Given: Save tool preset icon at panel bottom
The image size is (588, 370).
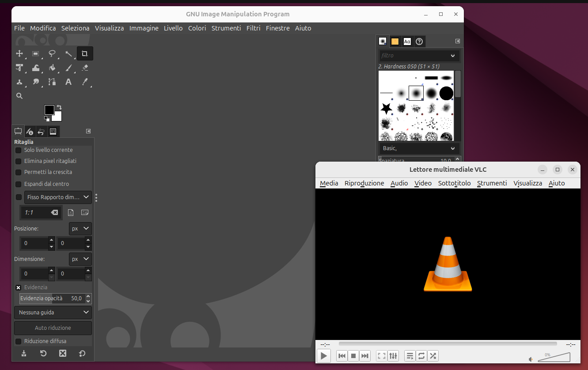Looking at the screenshot, I should [x=24, y=353].
